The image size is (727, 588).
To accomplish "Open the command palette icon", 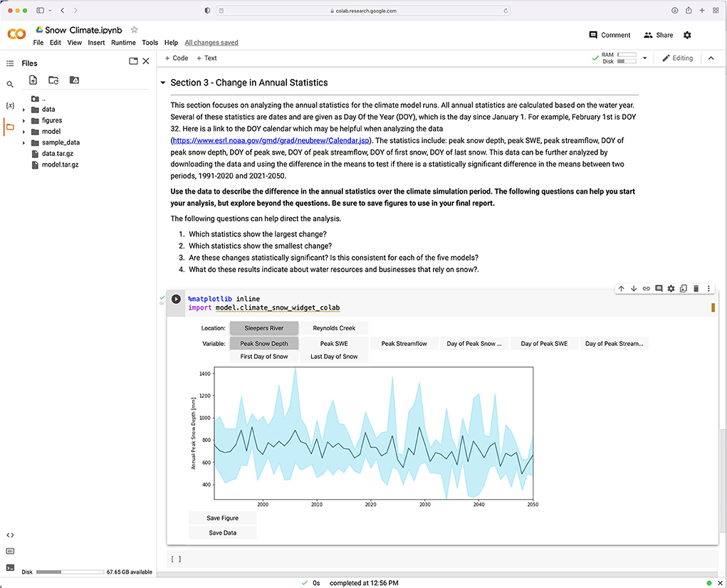I will pyautogui.click(x=10, y=552).
